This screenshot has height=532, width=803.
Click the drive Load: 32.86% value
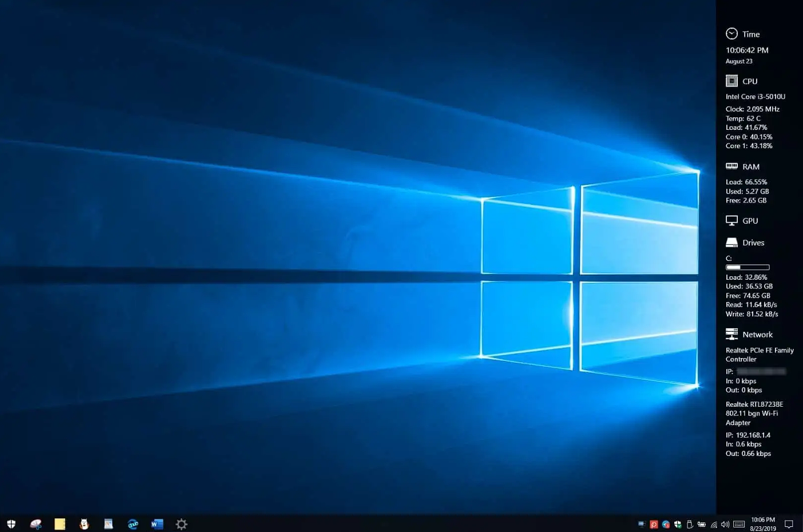(746, 277)
